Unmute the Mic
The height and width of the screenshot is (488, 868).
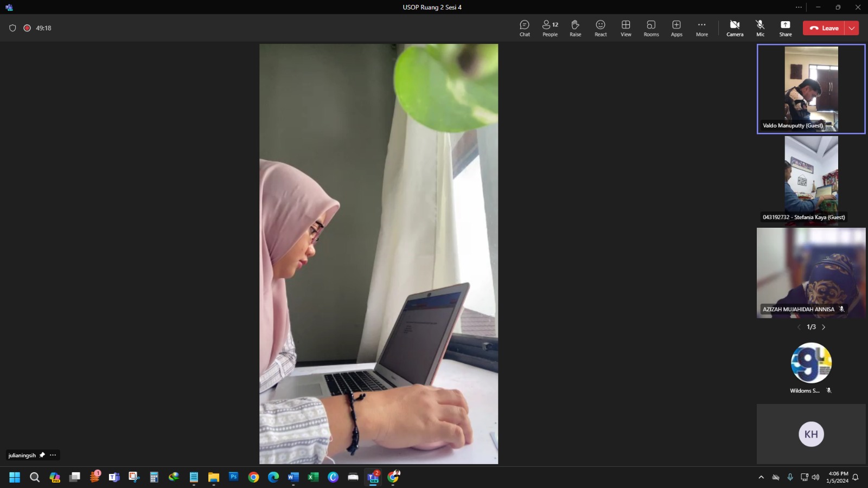click(760, 28)
